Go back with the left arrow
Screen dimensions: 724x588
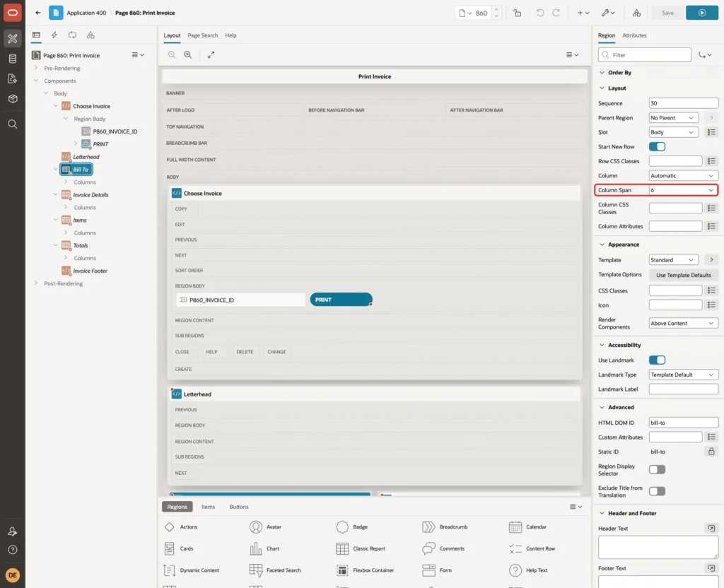pyautogui.click(x=38, y=13)
